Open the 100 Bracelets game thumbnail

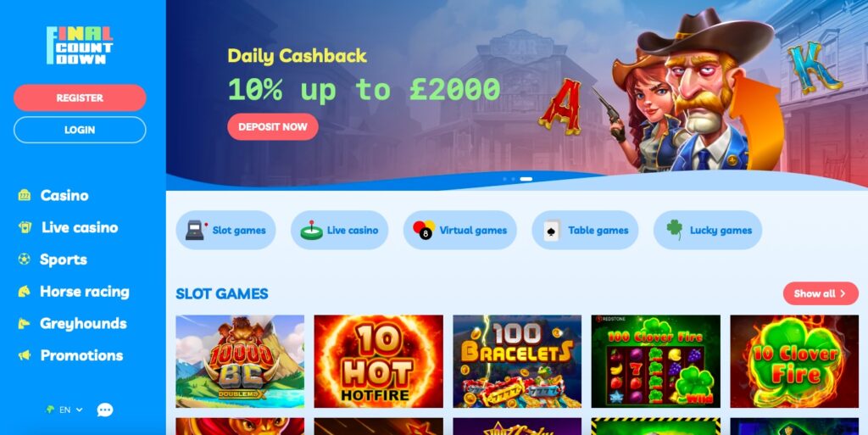[x=517, y=361]
